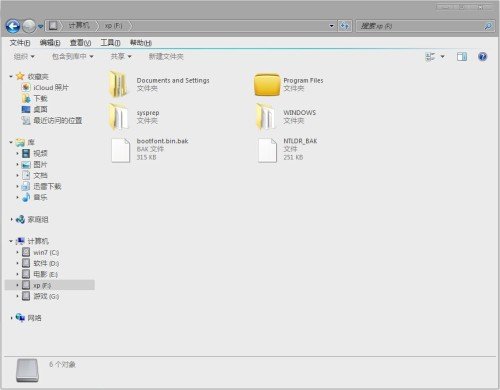Click the 下载 folder icon in favorites
Image resolution: width=500 pixels, height=390 pixels.
pos(26,98)
